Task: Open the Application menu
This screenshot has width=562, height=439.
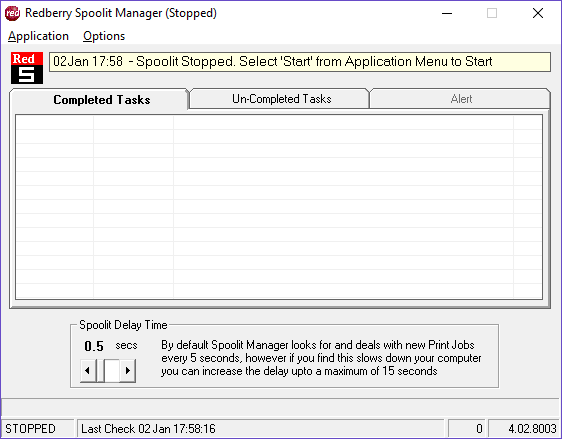Action: click(38, 36)
